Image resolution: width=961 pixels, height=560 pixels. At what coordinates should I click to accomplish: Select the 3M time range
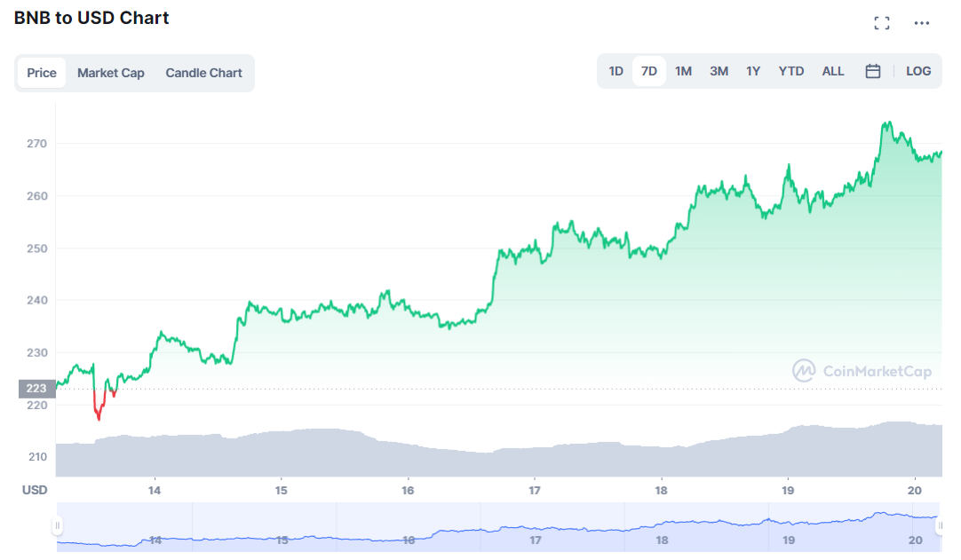[x=719, y=71]
